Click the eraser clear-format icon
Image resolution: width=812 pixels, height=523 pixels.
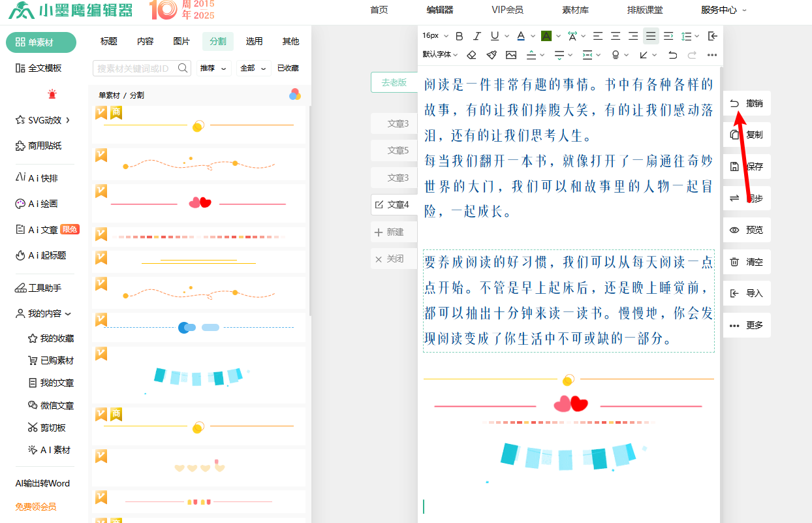(472, 55)
